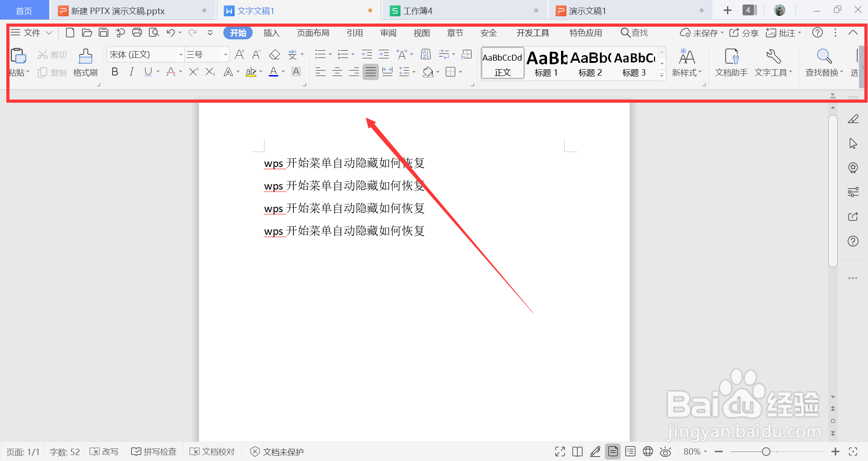
Task: Expand the bullet list dropdown arrow
Action: coord(330,55)
